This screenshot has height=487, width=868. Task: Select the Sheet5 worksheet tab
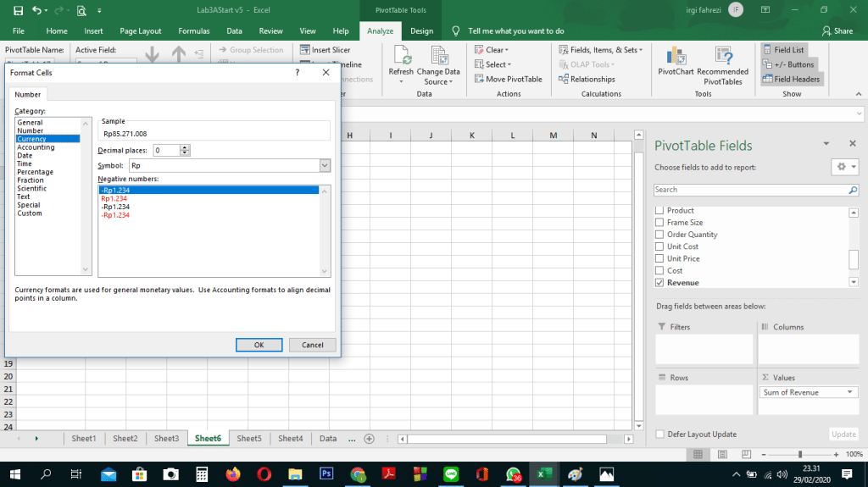(249, 439)
